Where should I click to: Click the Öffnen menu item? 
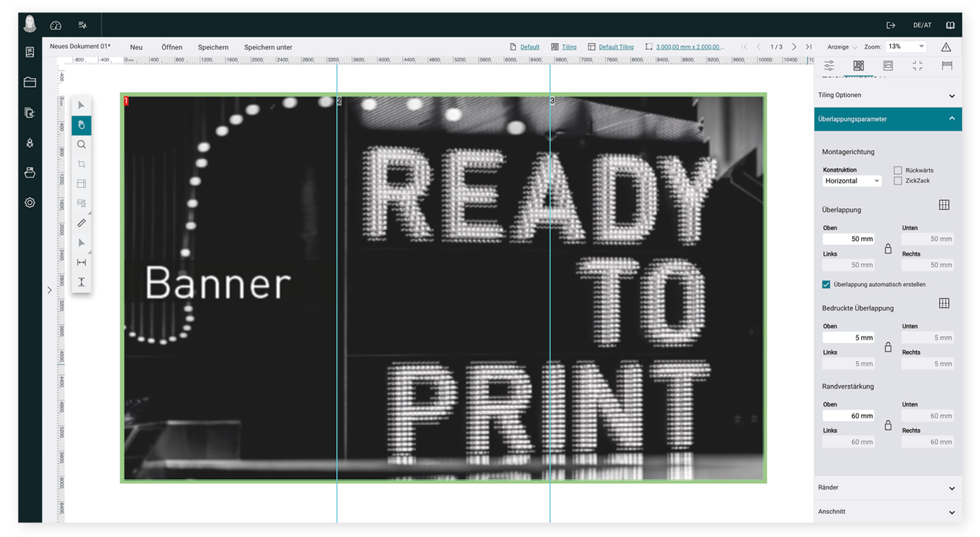click(x=171, y=47)
